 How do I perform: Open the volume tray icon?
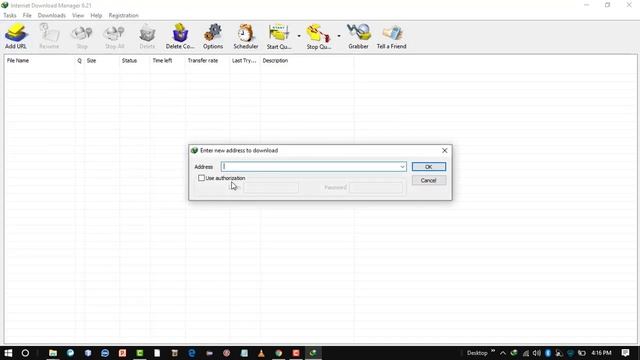pos(536,353)
